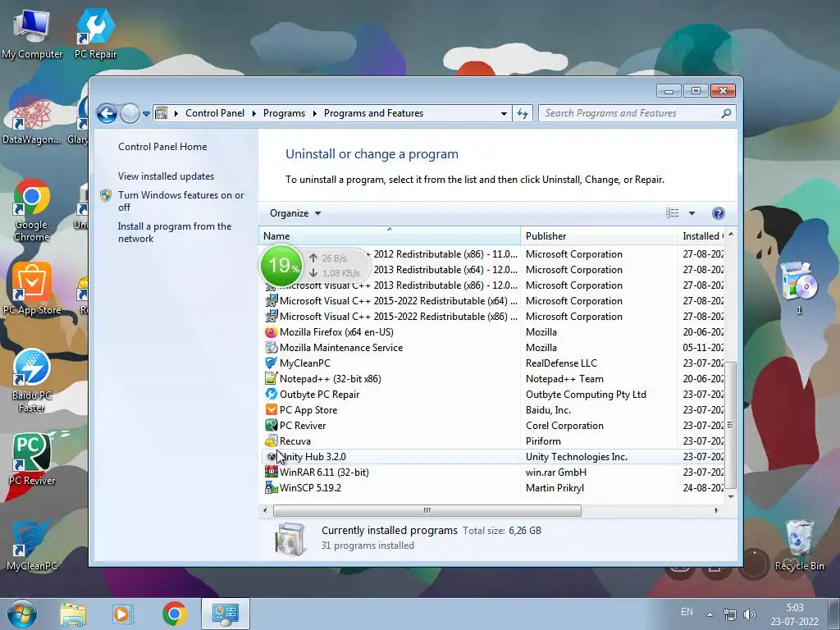840x630 pixels.
Task: Select the MyCleanPC shield icon in list
Action: (272, 363)
